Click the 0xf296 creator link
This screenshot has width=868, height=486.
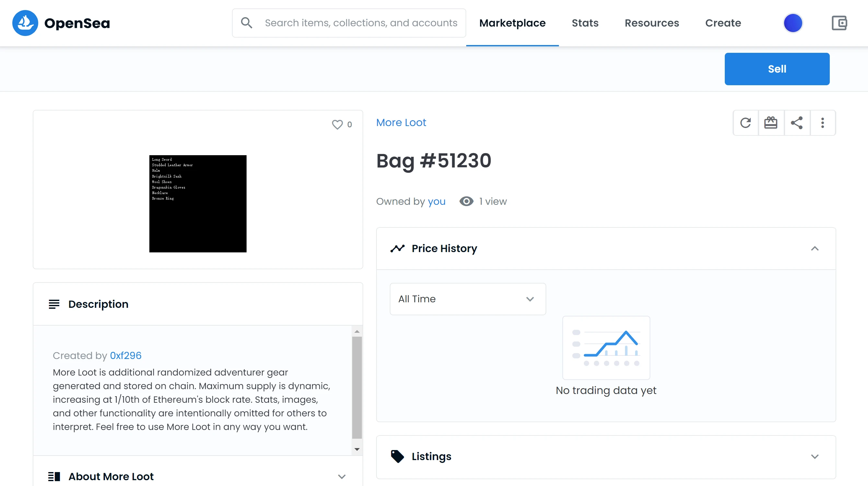[x=126, y=355]
